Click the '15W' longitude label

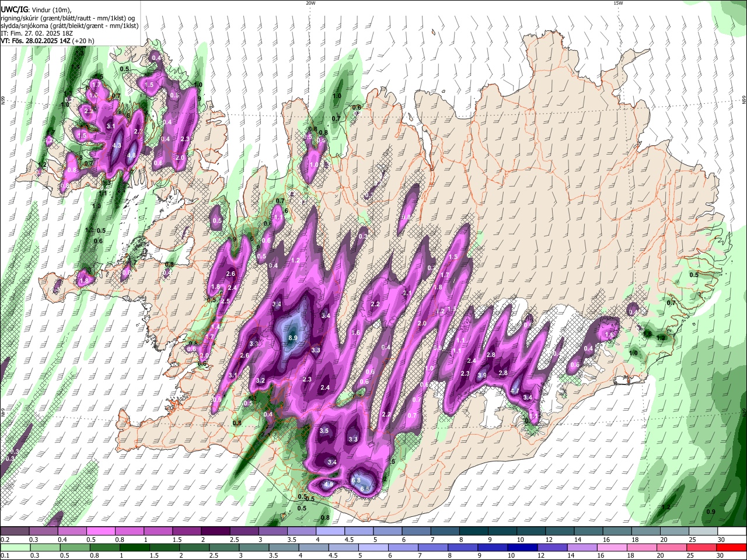[618, 3]
